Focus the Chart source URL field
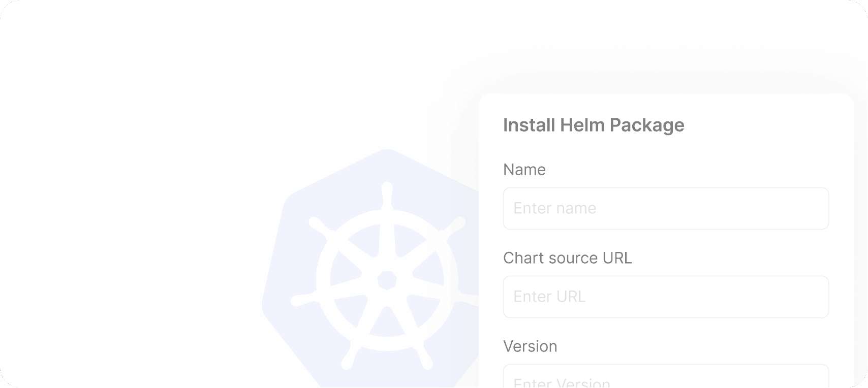Viewport: 868px width, 388px height. [x=666, y=297]
